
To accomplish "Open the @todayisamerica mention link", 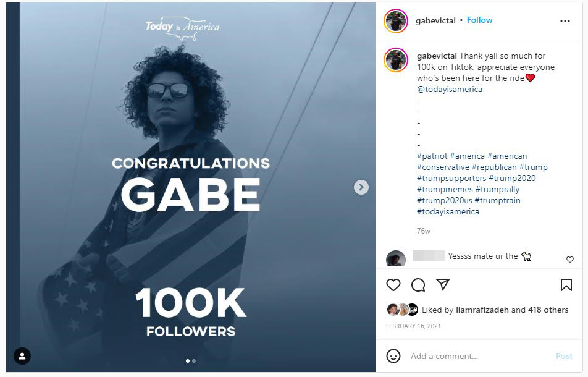I will pyautogui.click(x=450, y=89).
